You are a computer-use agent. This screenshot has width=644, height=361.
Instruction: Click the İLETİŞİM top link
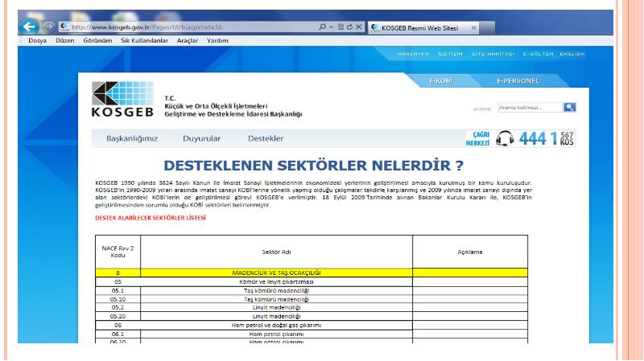450,54
